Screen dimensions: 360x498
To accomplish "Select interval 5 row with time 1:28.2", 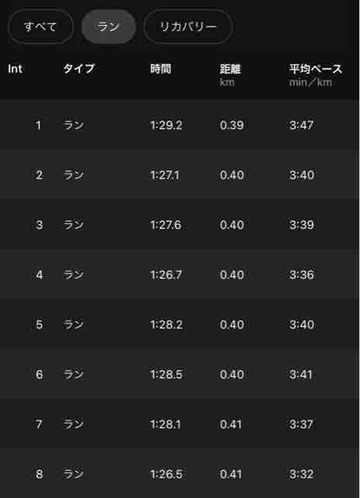I will [x=180, y=324].
